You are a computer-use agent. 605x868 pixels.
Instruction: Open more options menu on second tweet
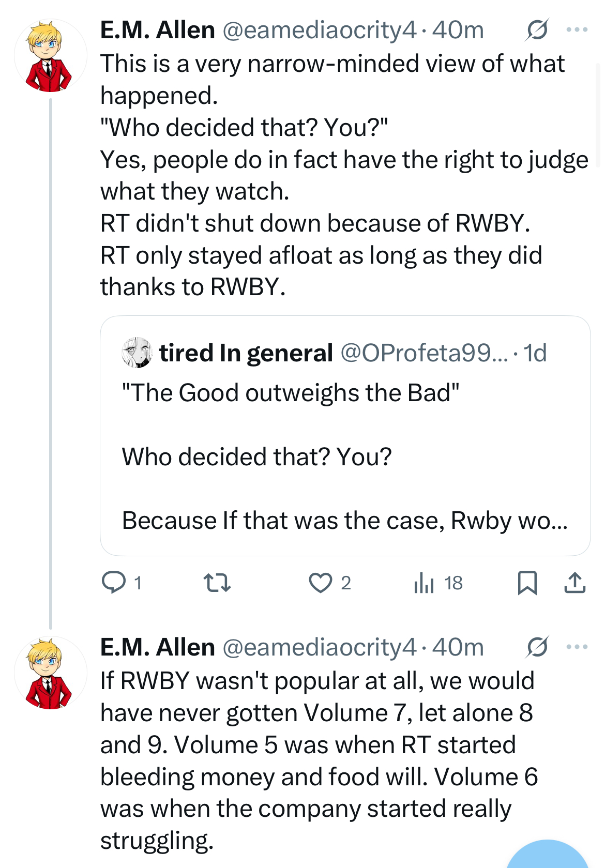coord(577,647)
